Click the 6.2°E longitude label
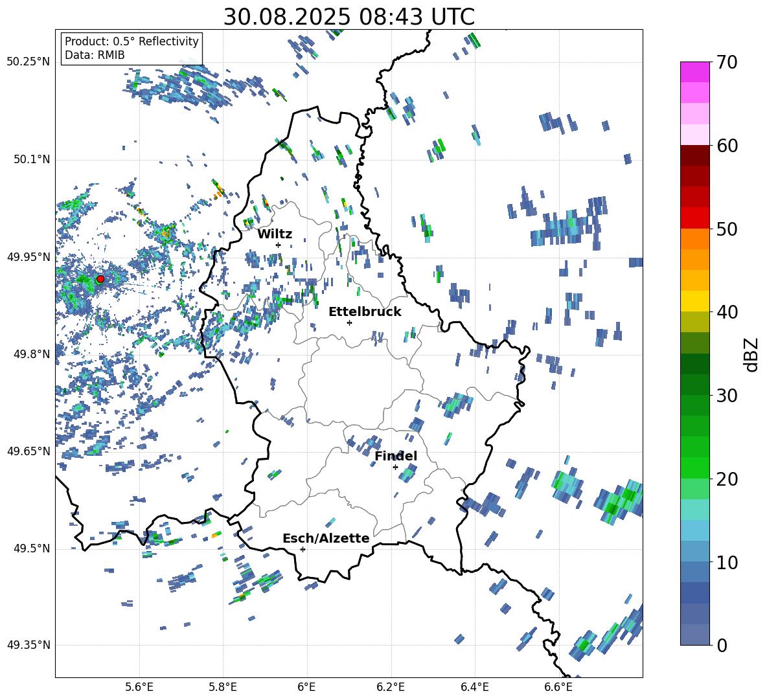767x700 pixels. tap(391, 687)
